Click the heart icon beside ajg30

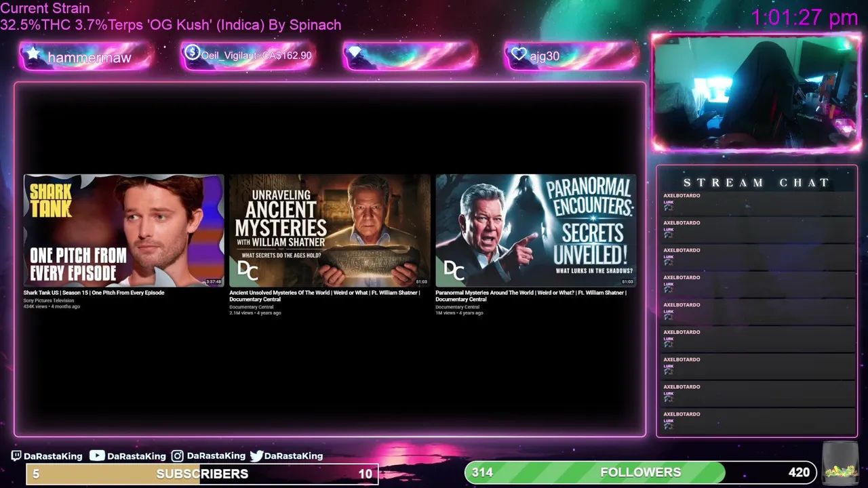pos(519,54)
